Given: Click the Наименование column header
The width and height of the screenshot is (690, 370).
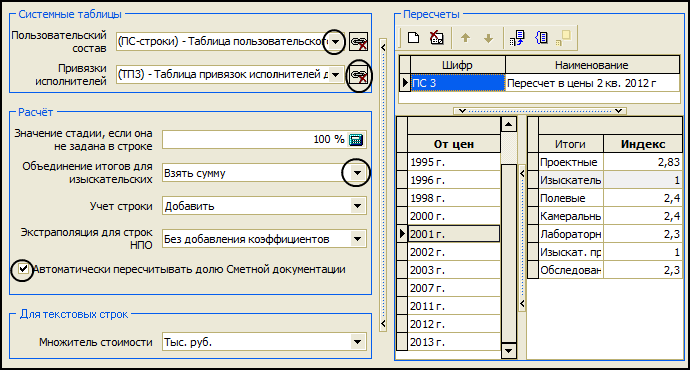Looking at the screenshot, I should pyautogui.click(x=592, y=65).
